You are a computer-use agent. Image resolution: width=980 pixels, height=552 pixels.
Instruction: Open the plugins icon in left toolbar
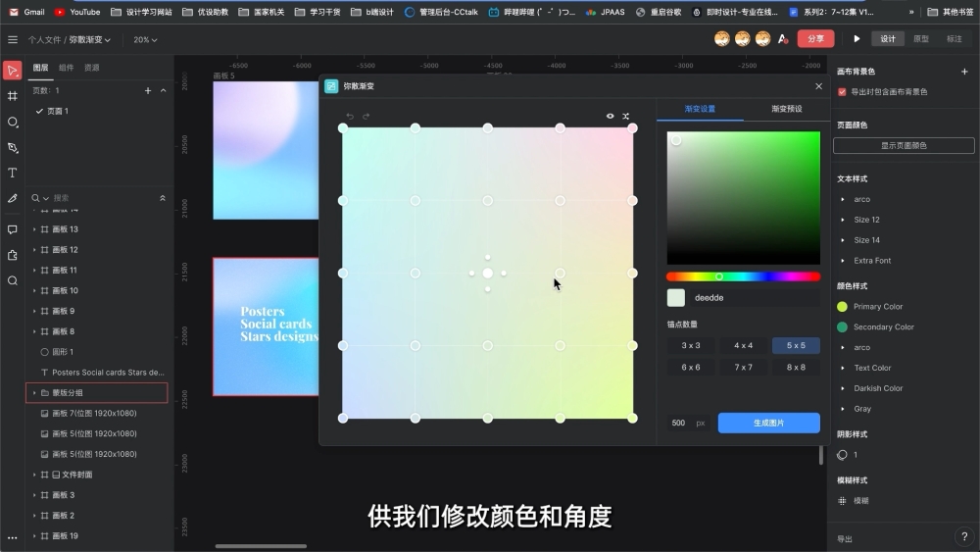[x=12, y=255]
